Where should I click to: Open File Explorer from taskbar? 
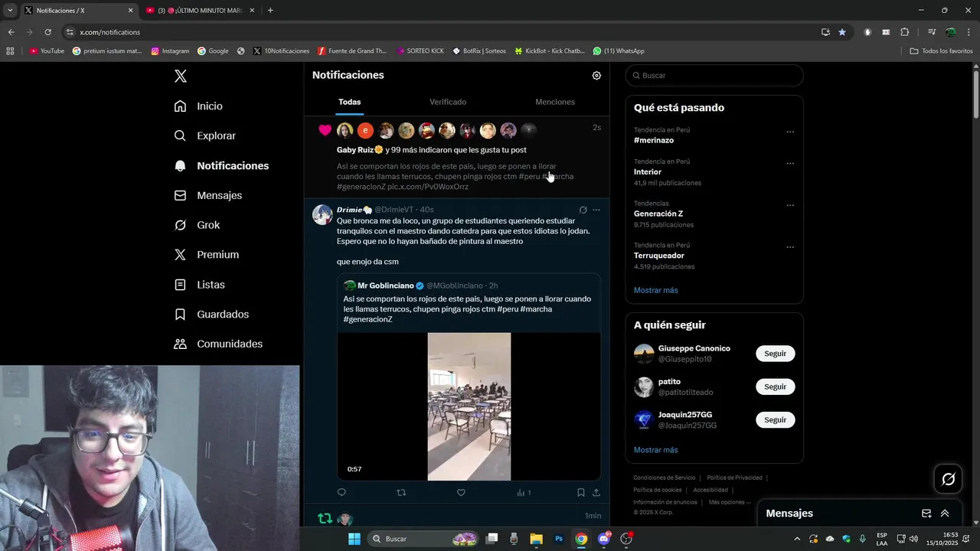[x=537, y=539]
